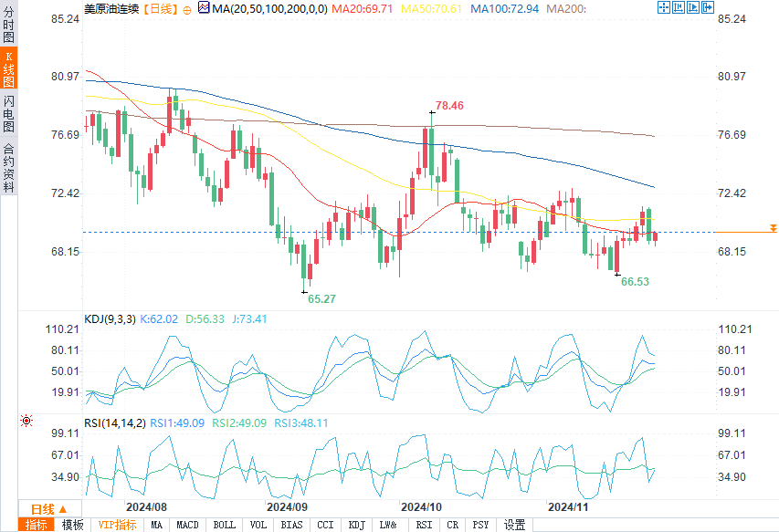The height and width of the screenshot is (532, 779).
Task: Apply the MACD indicator button
Action: click(187, 525)
